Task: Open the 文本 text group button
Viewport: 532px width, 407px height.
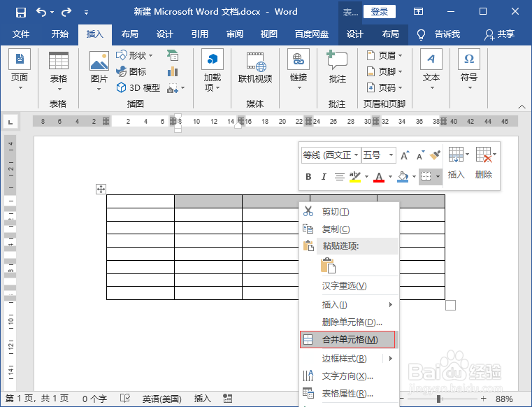Action: (x=431, y=70)
